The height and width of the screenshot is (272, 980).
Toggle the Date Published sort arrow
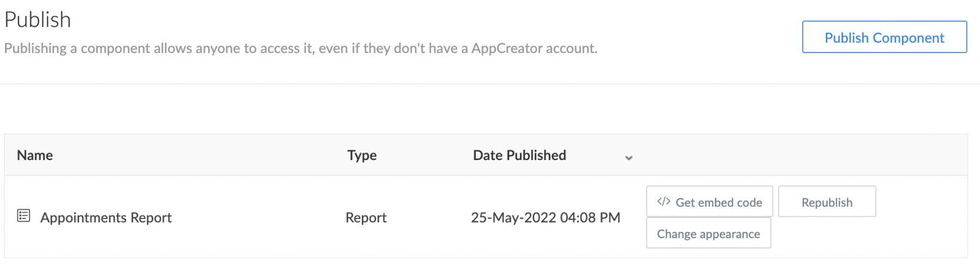(629, 157)
